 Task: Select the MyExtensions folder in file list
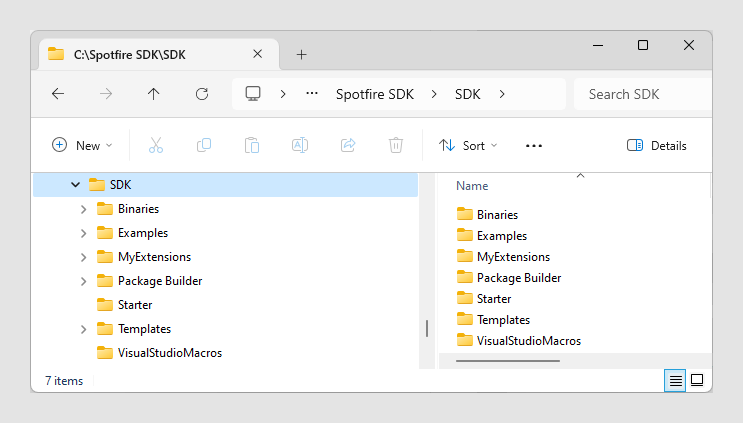coord(503,257)
